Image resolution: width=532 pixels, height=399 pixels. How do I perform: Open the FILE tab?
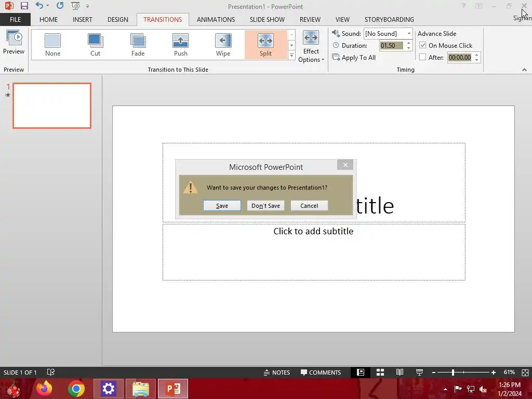click(x=15, y=20)
